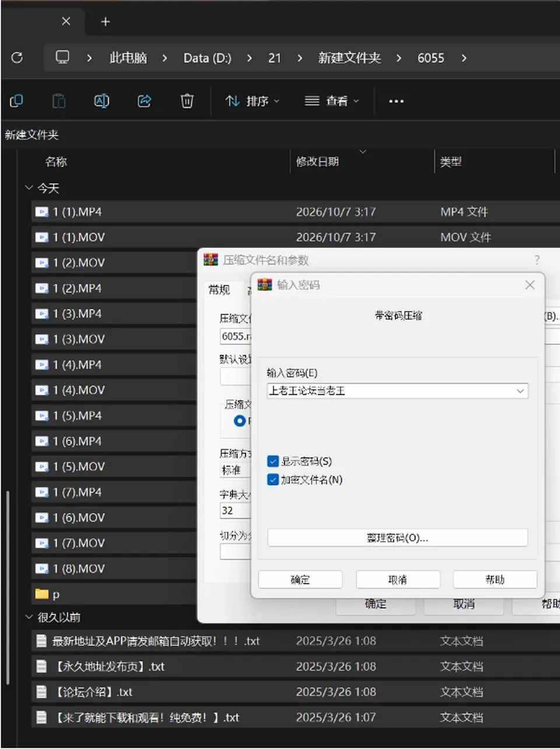Image resolution: width=560 pixels, height=749 pixels.
Task: Click the delete trash icon in toolbar
Action: pyautogui.click(x=187, y=101)
